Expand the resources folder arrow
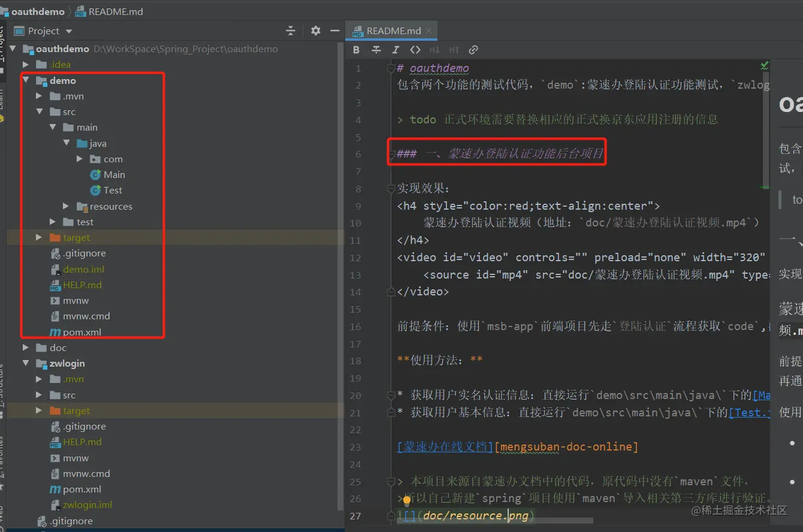 (x=66, y=206)
